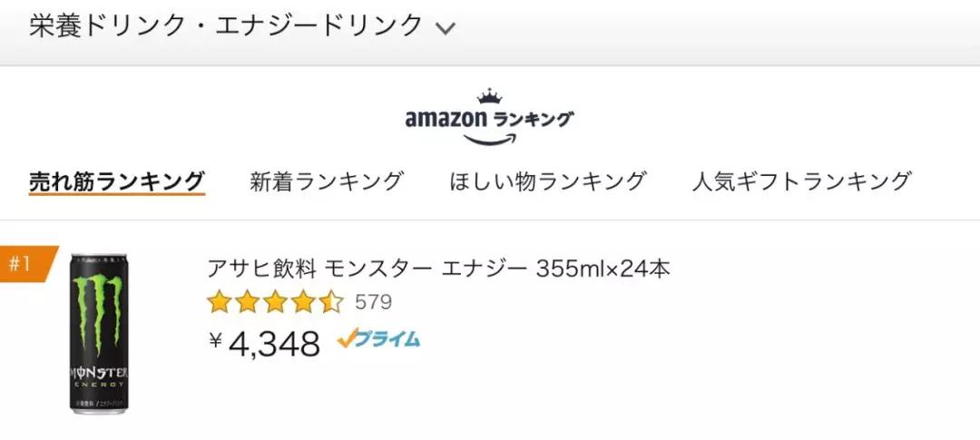The width and height of the screenshot is (980, 440).
Task: Open the ほしい物ランキング tab
Action: pos(548,181)
